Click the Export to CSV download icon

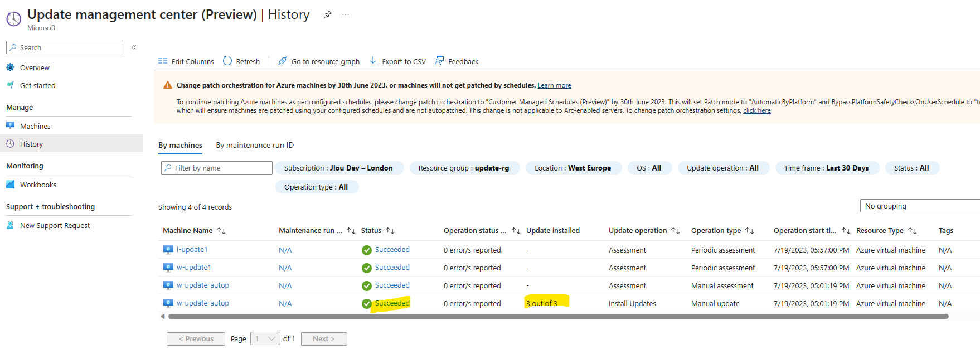coord(373,61)
